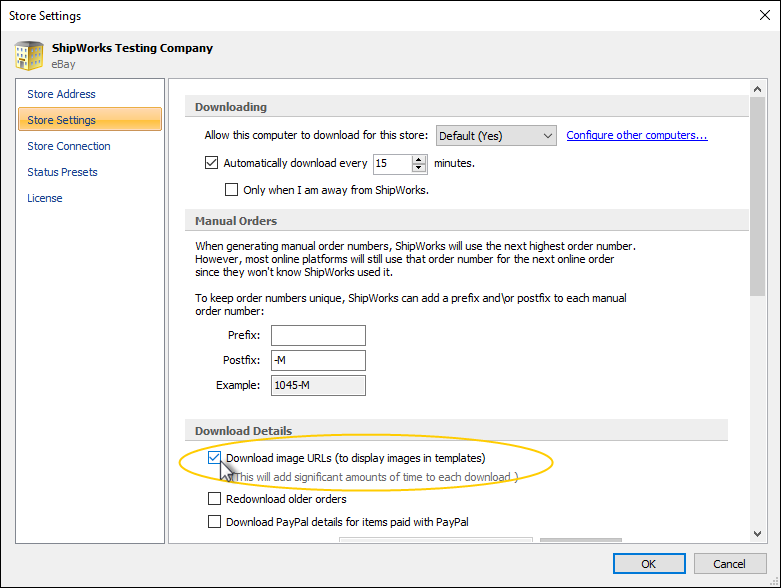Viewport: 781px width, 588px height.
Task: Click the eBay store type label
Action: pos(63,64)
